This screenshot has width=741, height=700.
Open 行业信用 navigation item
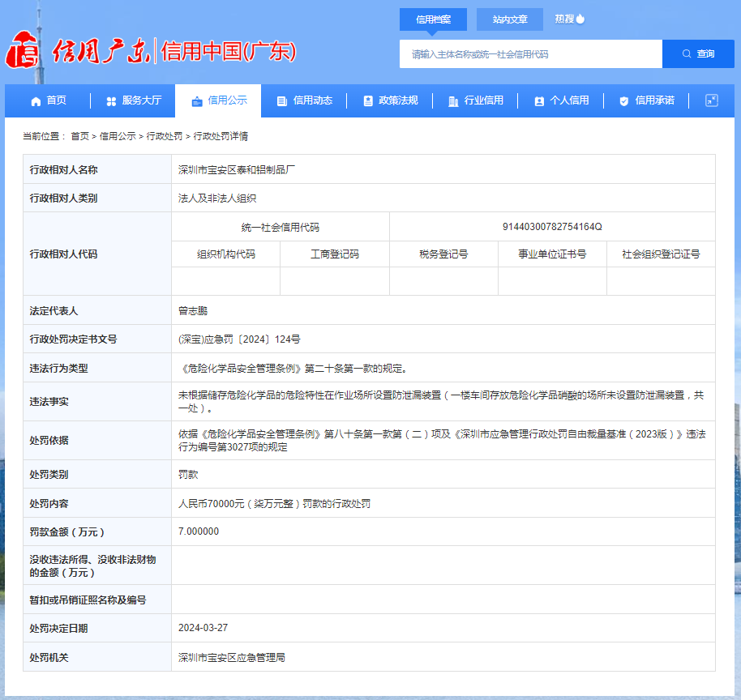point(476,100)
